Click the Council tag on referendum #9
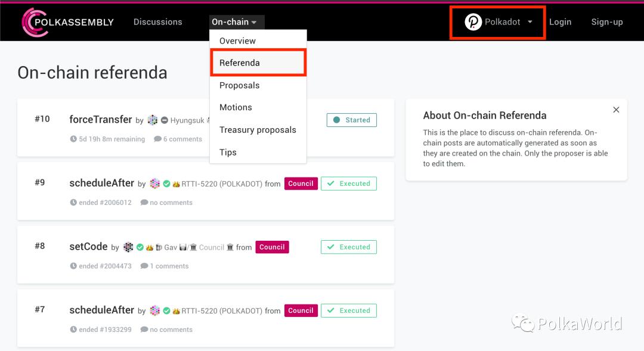 click(301, 184)
